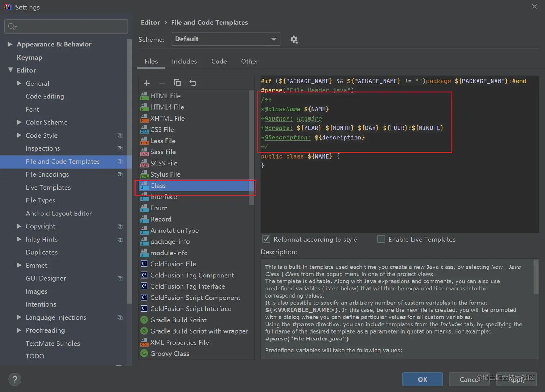Image resolution: width=545 pixels, height=392 pixels.
Task: Click the help question mark icon
Action: pos(15,379)
